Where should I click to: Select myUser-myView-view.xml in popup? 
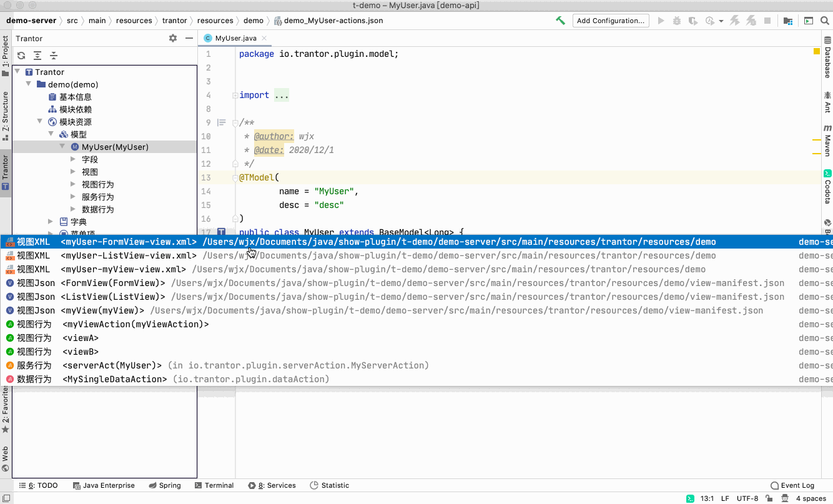click(x=416, y=269)
